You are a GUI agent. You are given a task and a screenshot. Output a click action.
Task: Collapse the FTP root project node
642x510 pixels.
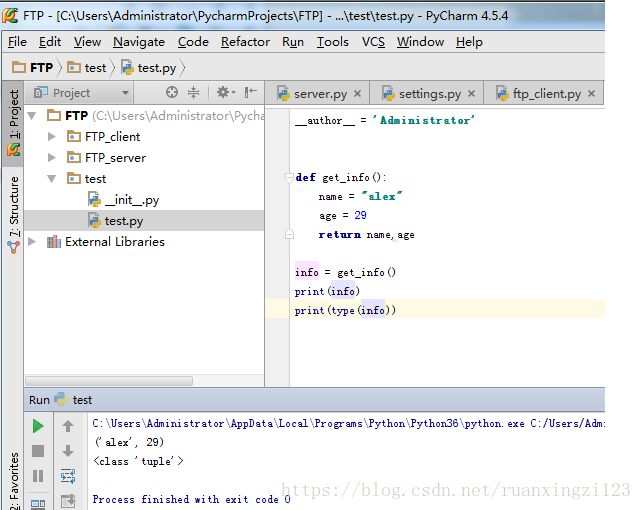pos(32,116)
